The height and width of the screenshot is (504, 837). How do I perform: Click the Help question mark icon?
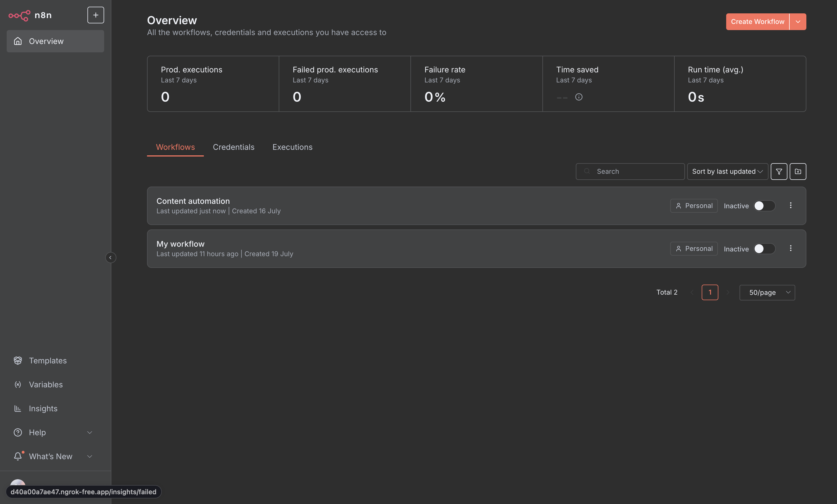[18, 432]
